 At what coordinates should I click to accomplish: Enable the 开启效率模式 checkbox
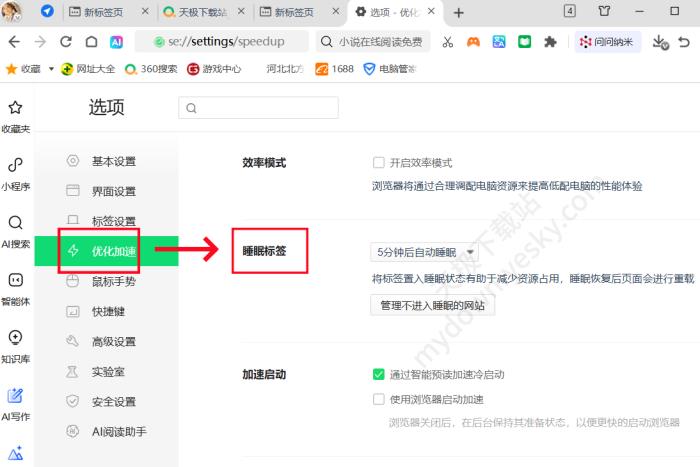379,162
